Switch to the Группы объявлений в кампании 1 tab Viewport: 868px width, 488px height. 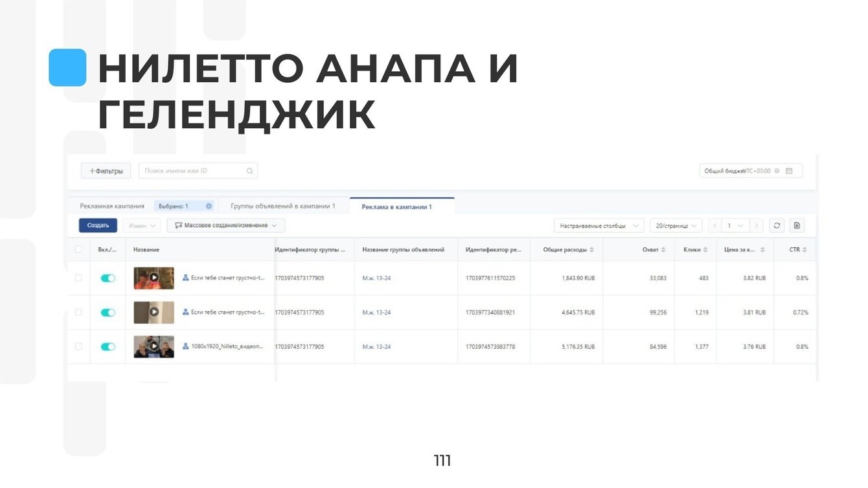[x=283, y=206]
